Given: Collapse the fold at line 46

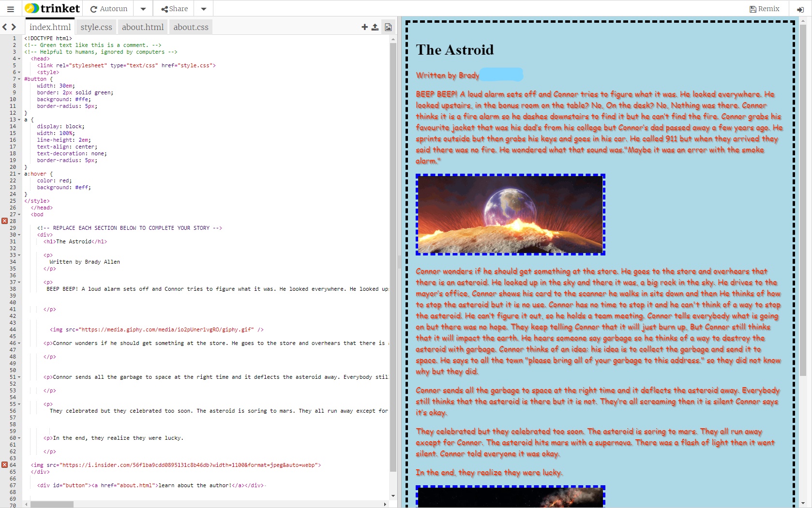Looking at the screenshot, I should click(x=19, y=344).
